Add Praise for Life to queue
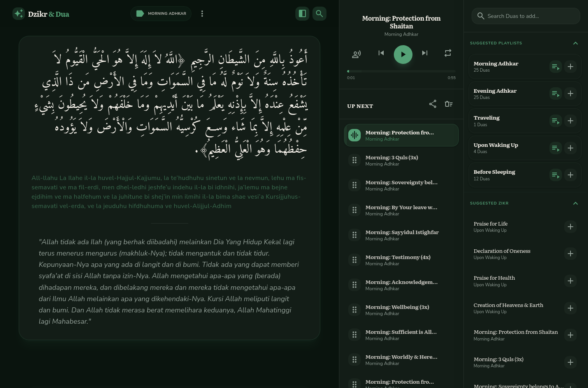 (x=570, y=227)
